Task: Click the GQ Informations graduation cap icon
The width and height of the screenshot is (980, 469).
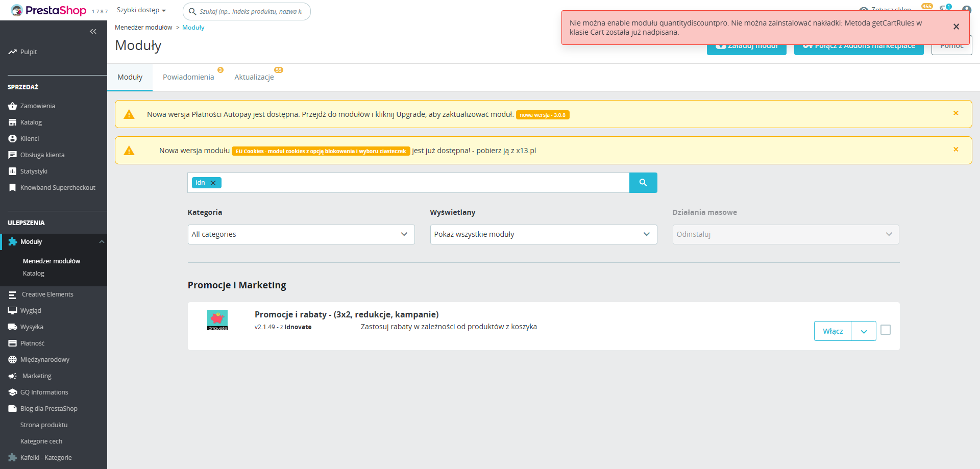Action: pos(12,392)
